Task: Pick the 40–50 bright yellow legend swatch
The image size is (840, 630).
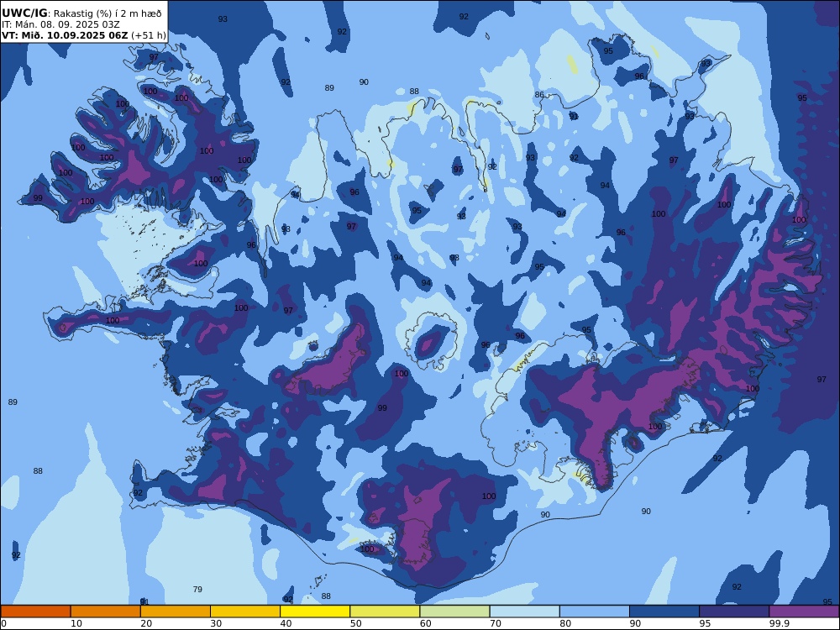Action: coord(315,612)
